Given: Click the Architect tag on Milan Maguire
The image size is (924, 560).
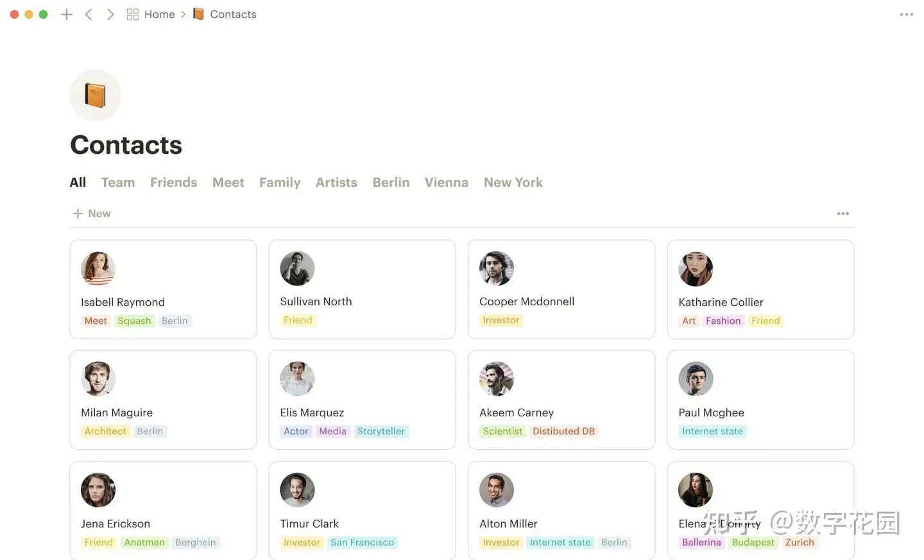Looking at the screenshot, I should (105, 431).
